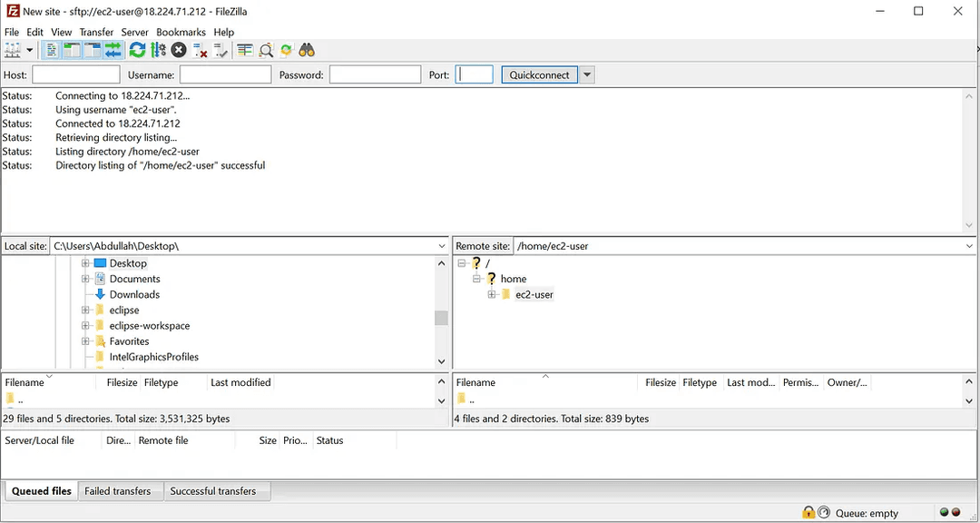Expand the Favorites folder node
The width and height of the screenshot is (980, 523).
[x=85, y=341]
